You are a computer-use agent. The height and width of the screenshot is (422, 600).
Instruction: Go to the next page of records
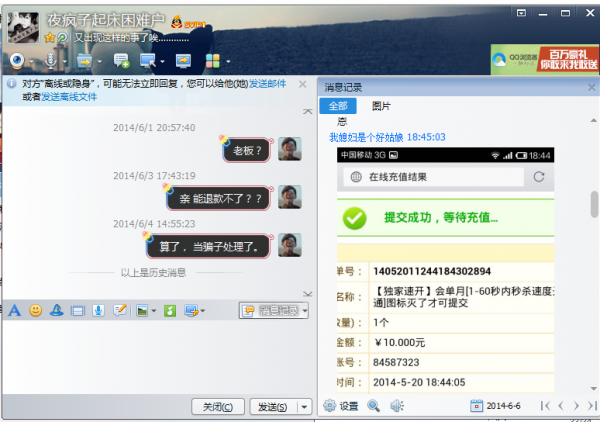pyautogui.click(x=576, y=406)
